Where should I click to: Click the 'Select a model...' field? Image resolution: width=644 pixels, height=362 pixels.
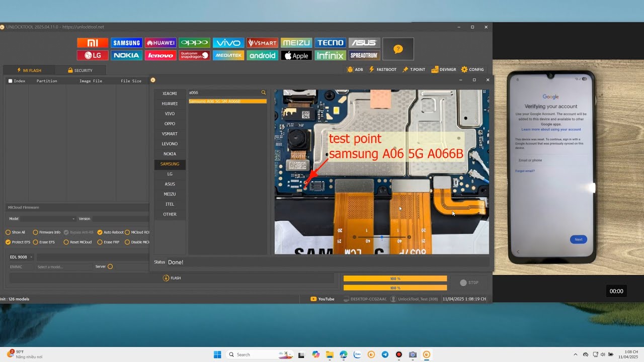[x=64, y=267]
